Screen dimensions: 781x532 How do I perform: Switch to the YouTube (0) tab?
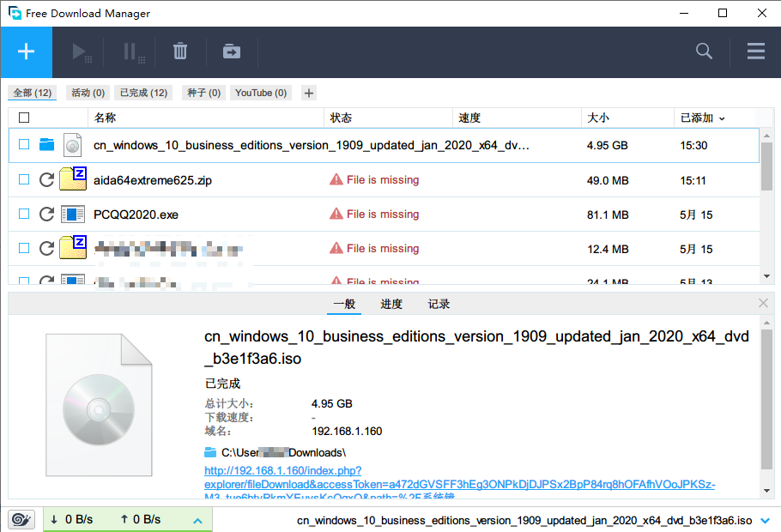tap(261, 93)
